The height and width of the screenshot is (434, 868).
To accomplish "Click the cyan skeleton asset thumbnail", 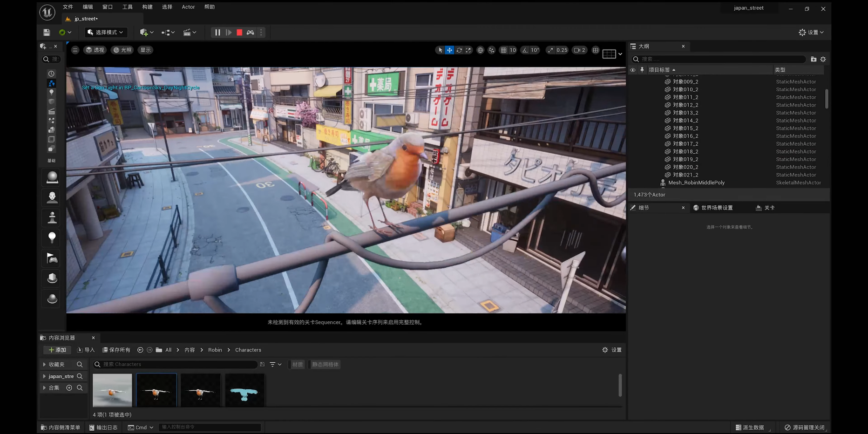I will (x=244, y=391).
